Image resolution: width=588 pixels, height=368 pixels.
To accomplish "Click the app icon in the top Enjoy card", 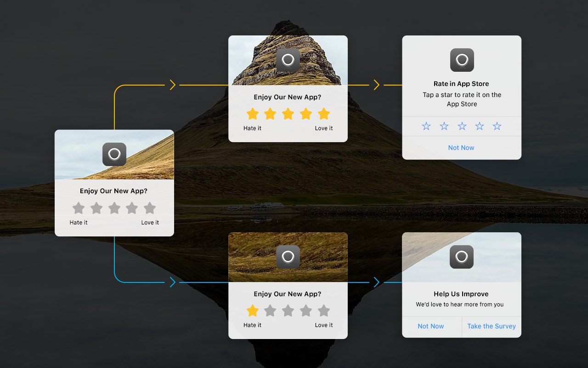I will [x=288, y=60].
